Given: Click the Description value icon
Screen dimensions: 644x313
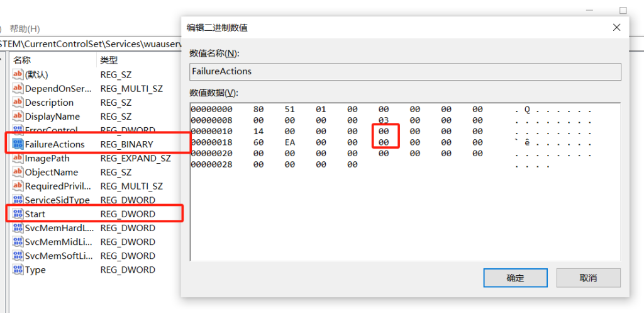Looking at the screenshot, I should click(x=18, y=103).
